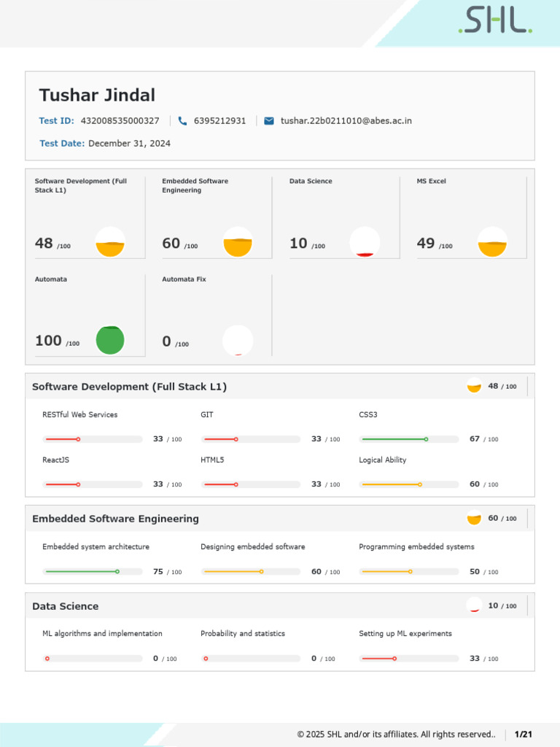
Task: Click the Data Science red gauge icon
Action: (x=365, y=242)
